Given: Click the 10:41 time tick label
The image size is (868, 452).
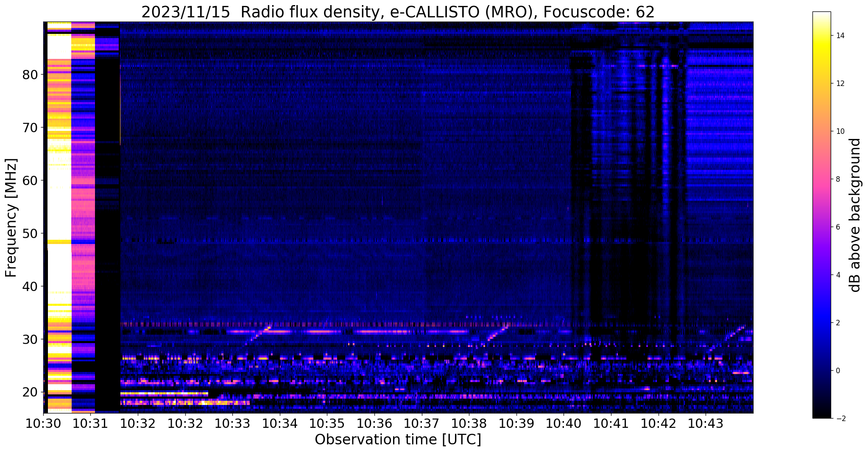Looking at the screenshot, I should click(x=611, y=424).
